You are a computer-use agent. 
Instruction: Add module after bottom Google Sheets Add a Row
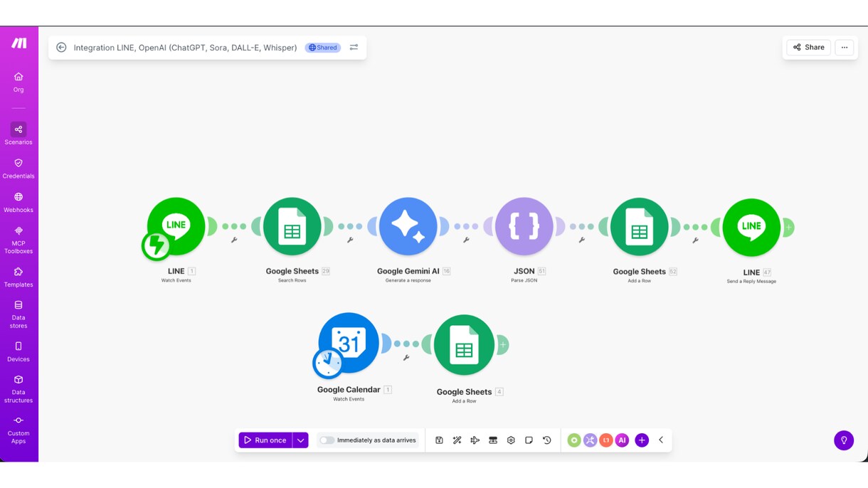502,345
